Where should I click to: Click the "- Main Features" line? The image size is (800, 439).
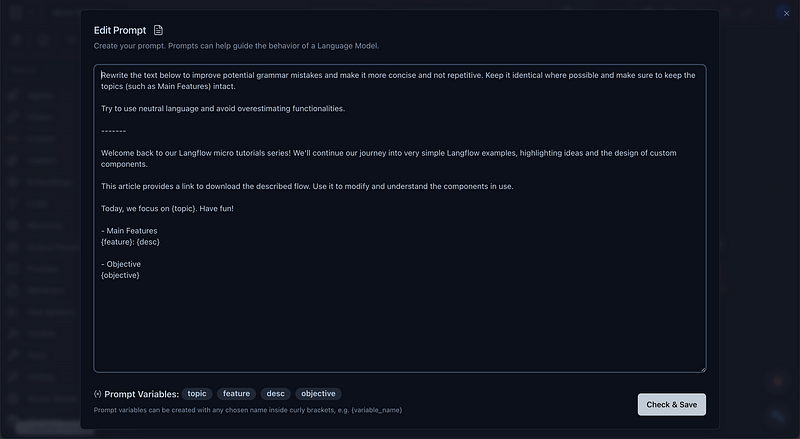(129, 231)
